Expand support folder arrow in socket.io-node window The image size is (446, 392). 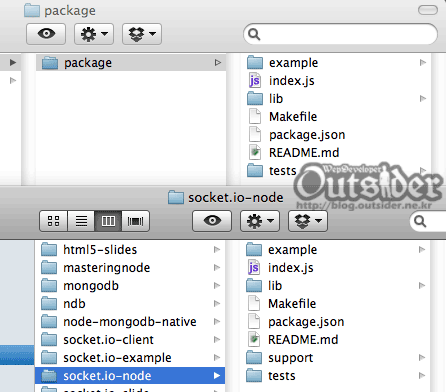[422, 358]
